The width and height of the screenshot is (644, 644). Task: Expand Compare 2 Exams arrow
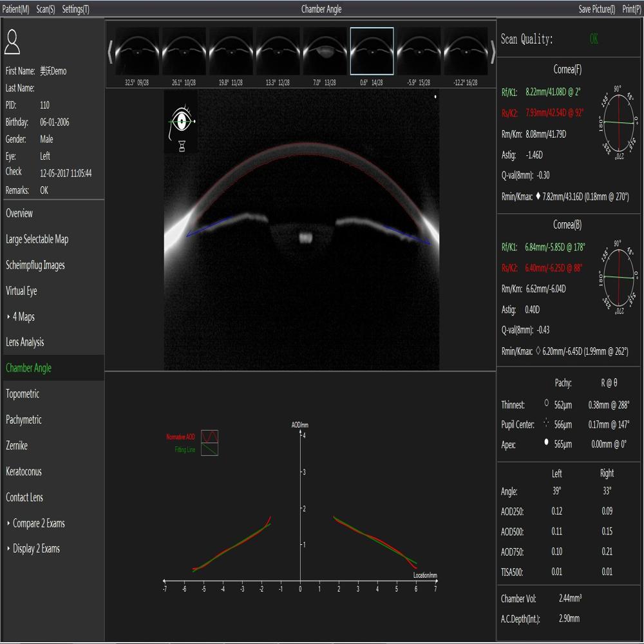[x=8, y=523]
